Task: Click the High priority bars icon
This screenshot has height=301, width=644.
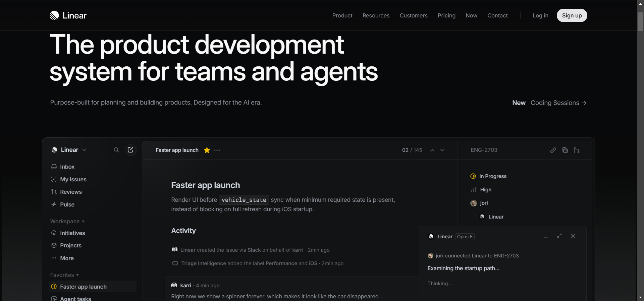Action: pyautogui.click(x=474, y=190)
